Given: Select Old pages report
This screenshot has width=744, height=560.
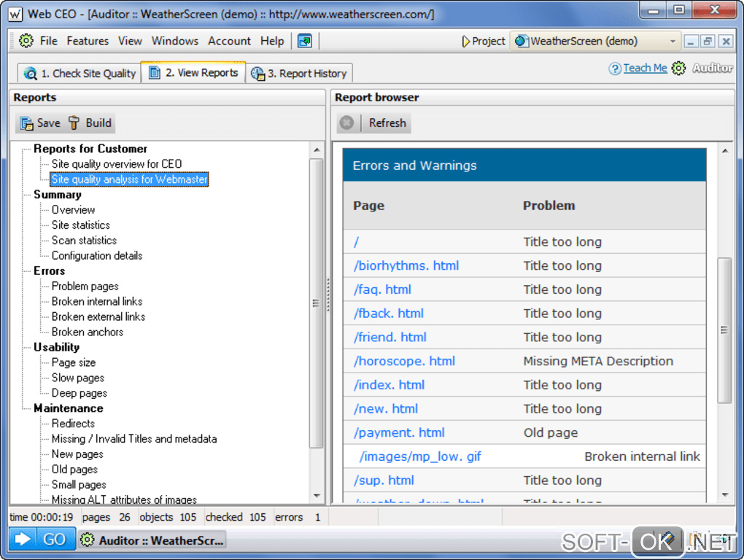Looking at the screenshot, I should tap(74, 470).
